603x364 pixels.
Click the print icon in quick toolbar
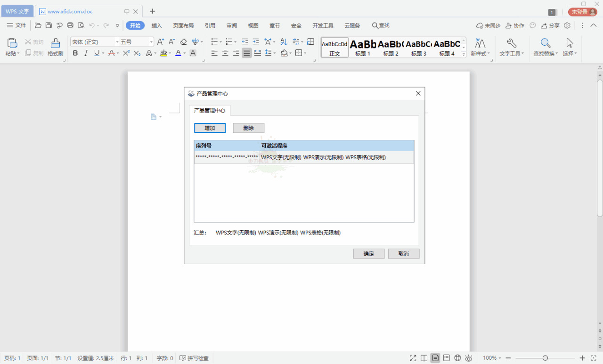tap(70, 25)
